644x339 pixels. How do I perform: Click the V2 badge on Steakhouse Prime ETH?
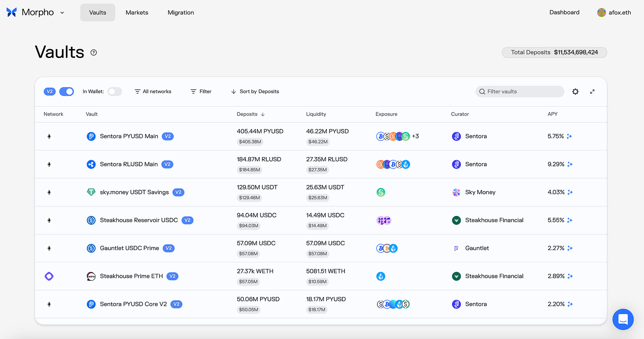pos(172,276)
